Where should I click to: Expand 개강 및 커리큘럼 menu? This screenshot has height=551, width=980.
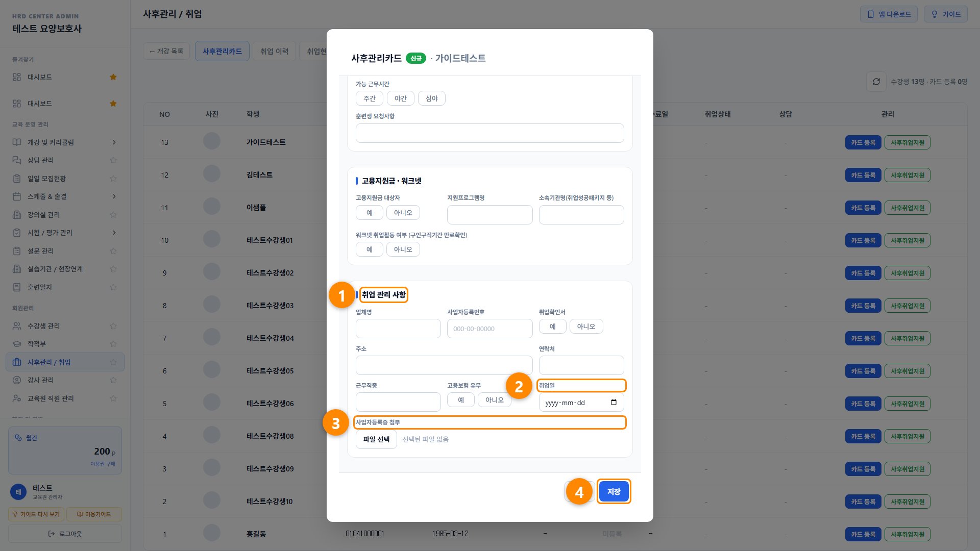114,142
